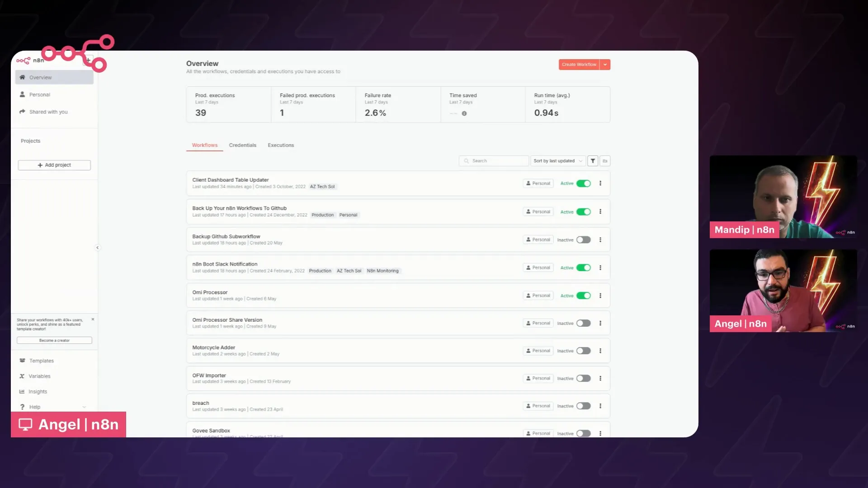This screenshot has height=488, width=868.
Task: Click the Run time (avg.) stat card
Action: (x=568, y=104)
